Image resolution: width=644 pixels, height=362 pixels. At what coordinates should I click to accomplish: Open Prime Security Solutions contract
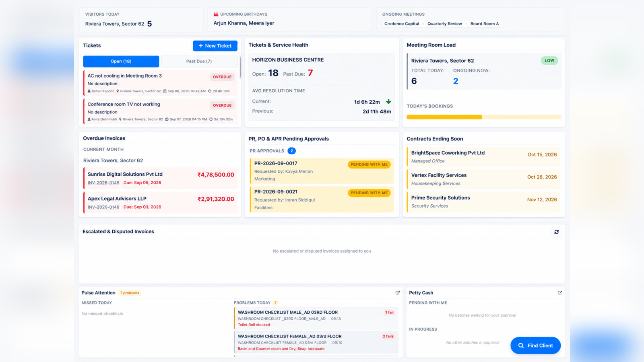(484, 202)
